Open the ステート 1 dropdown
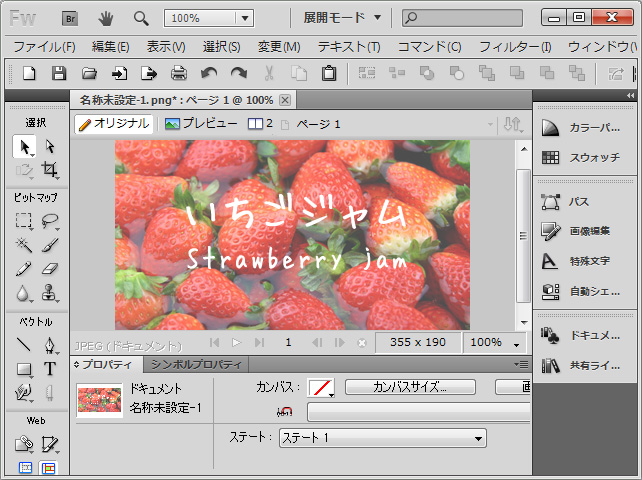This screenshot has height=480, width=642. 382,438
